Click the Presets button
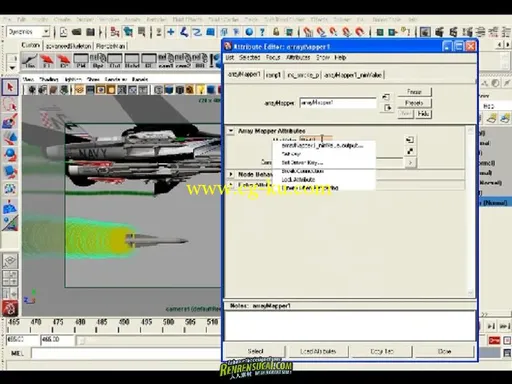 pos(414,103)
